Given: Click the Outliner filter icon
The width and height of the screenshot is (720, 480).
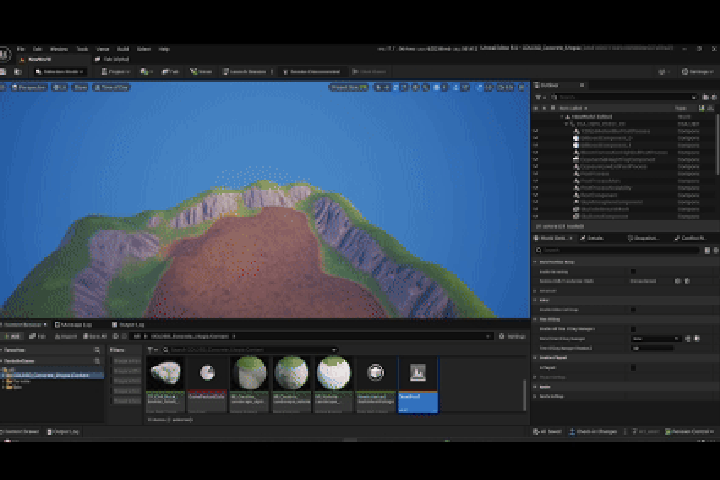Looking at the screenshot, I should (x=540, y=97).
